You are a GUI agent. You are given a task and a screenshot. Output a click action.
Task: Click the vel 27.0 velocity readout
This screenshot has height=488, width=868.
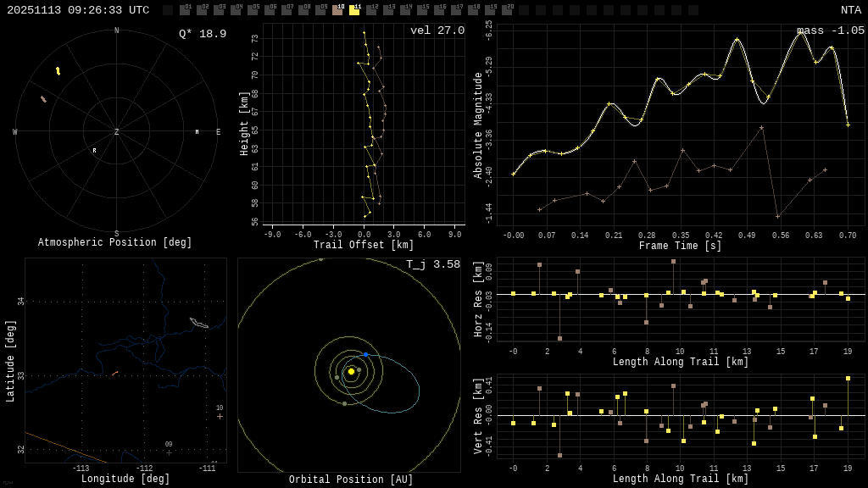437,30
